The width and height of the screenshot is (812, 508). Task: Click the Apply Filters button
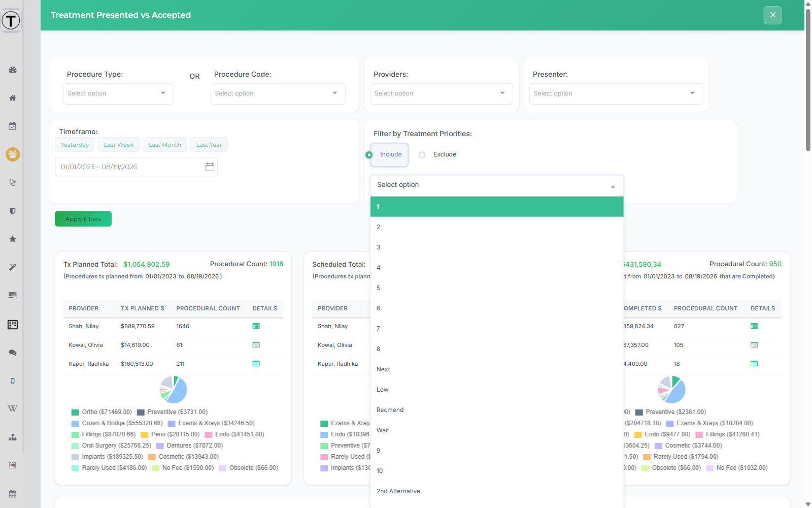click(83, 219)
